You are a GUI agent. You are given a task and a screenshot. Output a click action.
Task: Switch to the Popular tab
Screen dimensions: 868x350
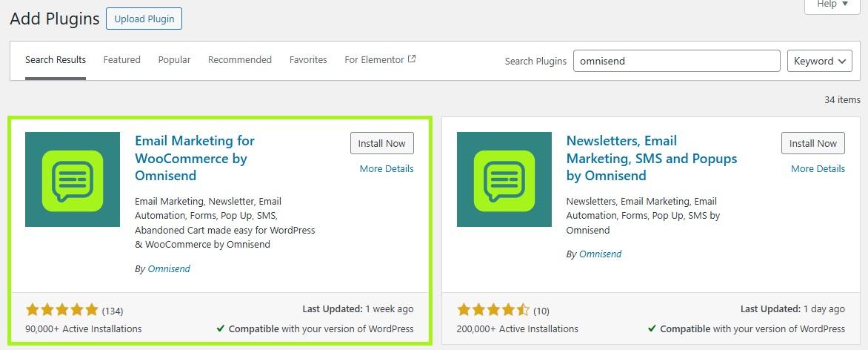(x=174, y=60)
